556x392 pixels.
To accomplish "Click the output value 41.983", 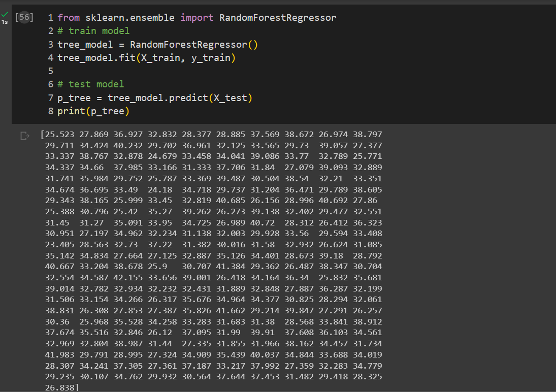I will [x=59, y=355].
